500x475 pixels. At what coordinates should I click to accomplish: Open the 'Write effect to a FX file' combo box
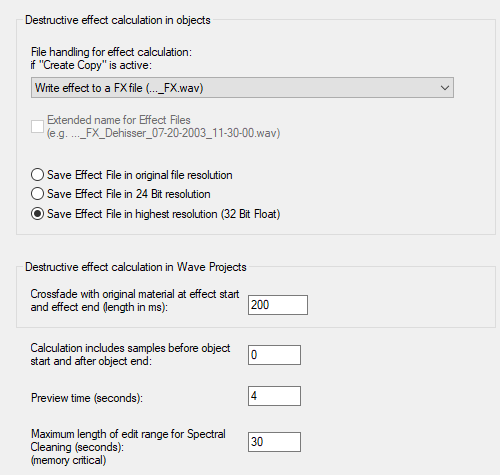[x=242, y=88]
